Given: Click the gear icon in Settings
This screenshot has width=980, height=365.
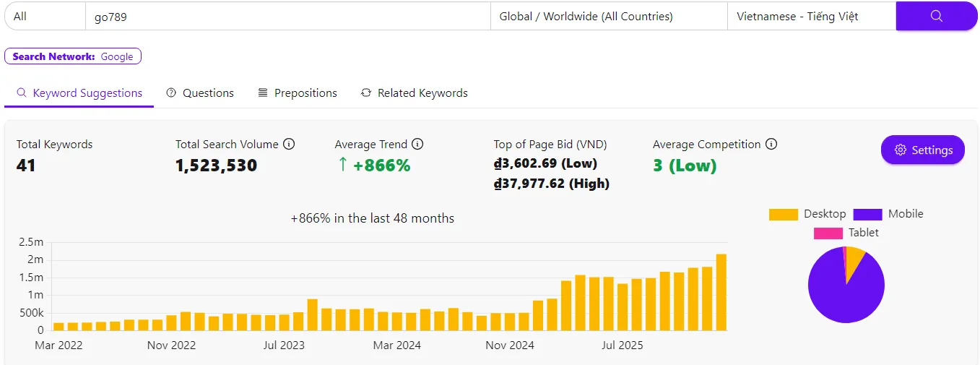Looking at the screenshot, I should (x=900, y=150).
